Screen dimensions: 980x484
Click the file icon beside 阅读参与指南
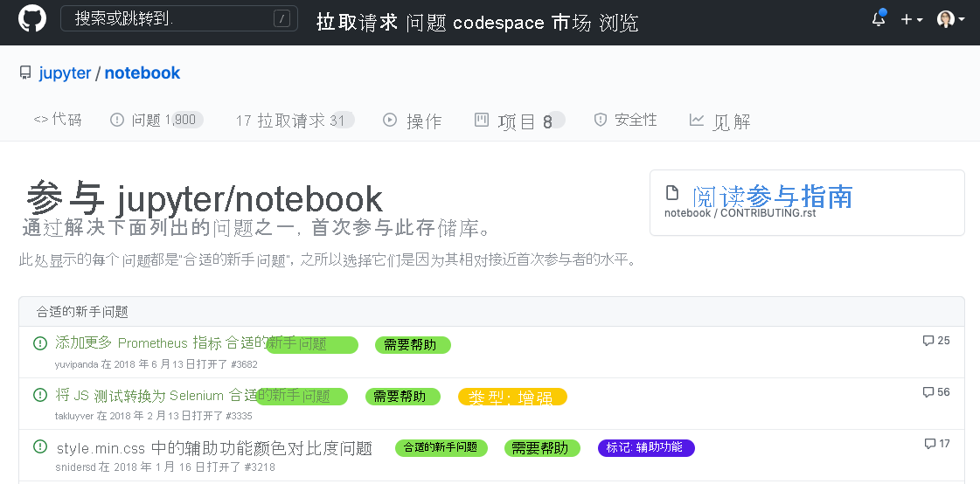pyautogui.click(x=672, y=192)
